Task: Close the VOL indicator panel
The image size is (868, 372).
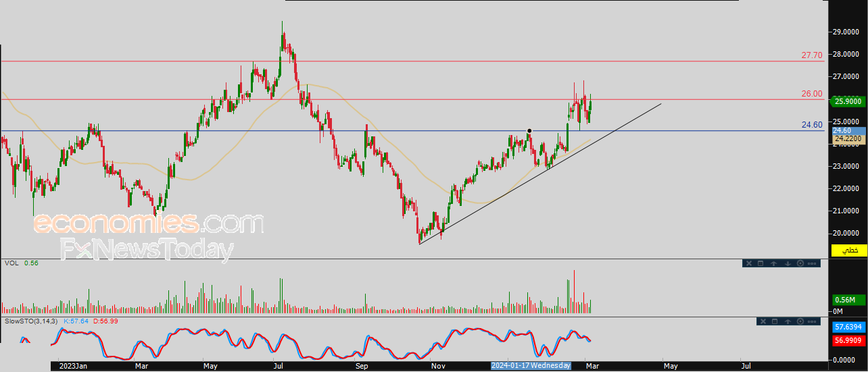Action: (x=749, y=263)
